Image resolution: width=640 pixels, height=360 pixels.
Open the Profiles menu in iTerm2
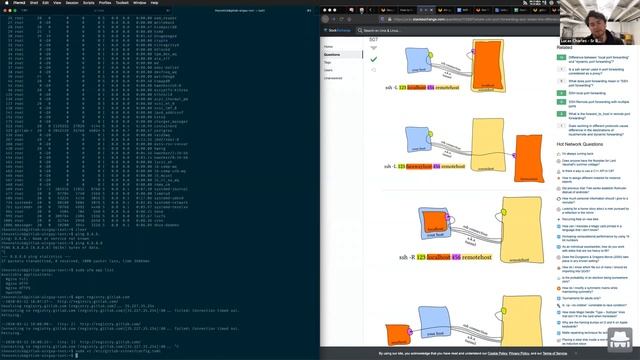(x=105, y=2)
